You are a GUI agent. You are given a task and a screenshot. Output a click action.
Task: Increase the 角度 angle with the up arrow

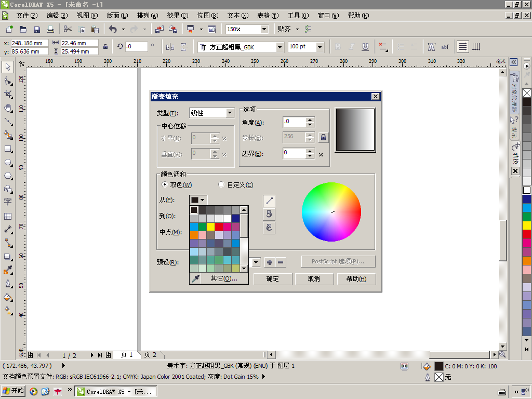click(310, 120)
